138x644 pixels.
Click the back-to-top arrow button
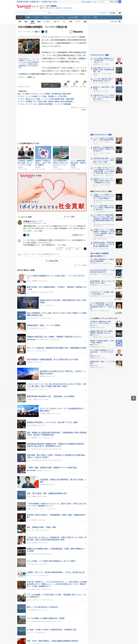point(133,398)
